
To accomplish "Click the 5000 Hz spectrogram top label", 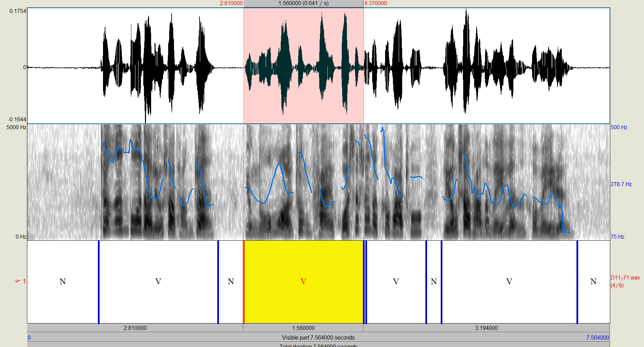I will pyautogui.click(x=16, y=127).
